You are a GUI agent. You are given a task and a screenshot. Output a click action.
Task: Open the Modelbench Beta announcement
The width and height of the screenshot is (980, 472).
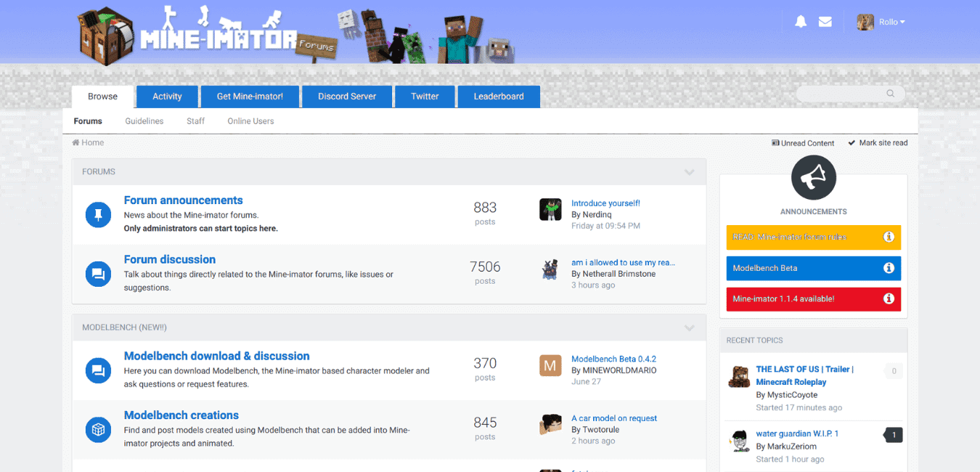click(814, 269)
